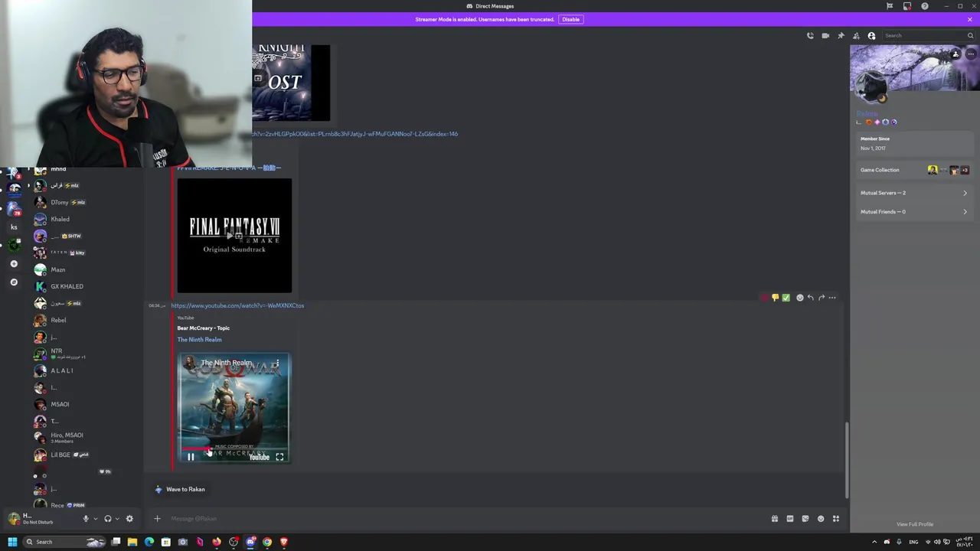The width and height of the screenshot is (980, 551).
Task: Click View Full Profile
Action: tap(915, 524)
